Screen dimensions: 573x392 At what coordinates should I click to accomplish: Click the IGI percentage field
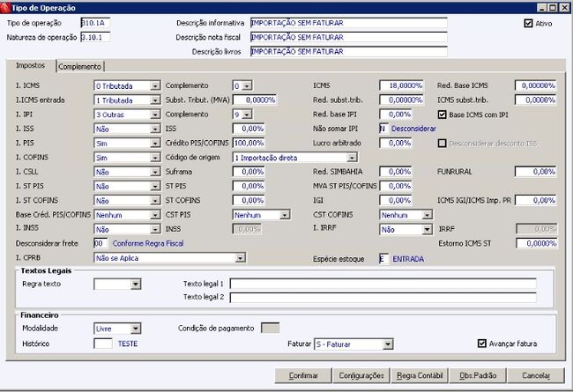point(396,200)
